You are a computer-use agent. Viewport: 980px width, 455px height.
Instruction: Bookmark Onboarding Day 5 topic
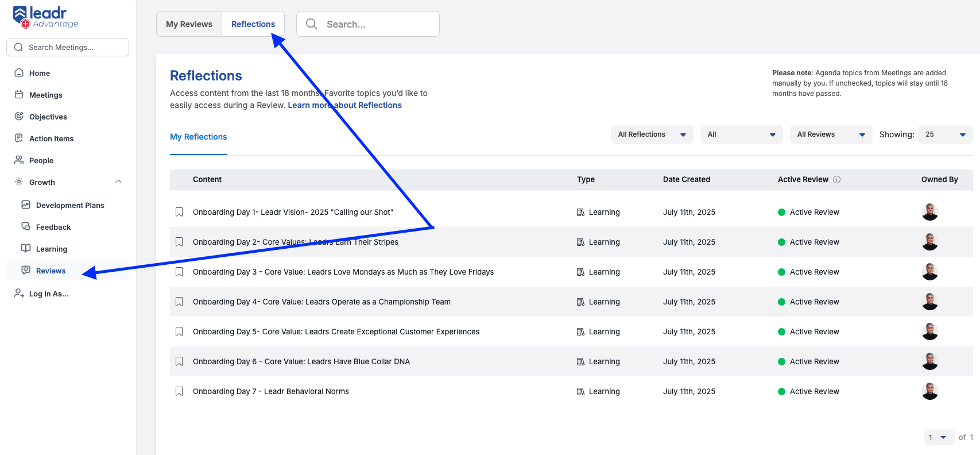pos(179,331)
